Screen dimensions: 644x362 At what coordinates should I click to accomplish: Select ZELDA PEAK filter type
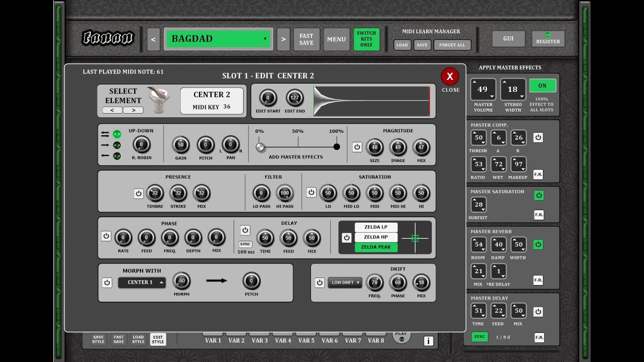[x=376, y=247]
